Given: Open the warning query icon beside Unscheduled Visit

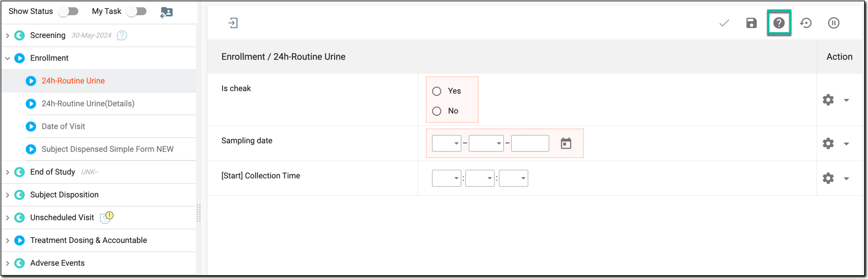Looking at the screenshot, I should tap(107, 217).
